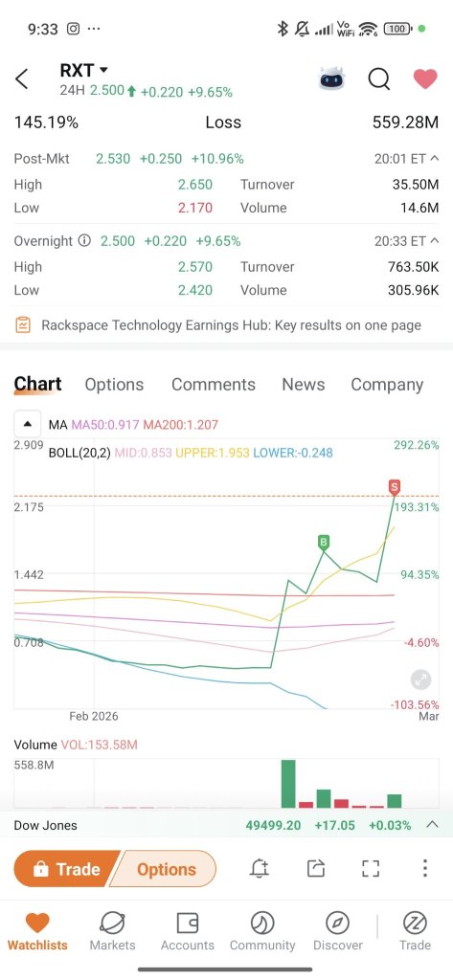Tap the Options button beside Trade
Viewport: 453px width, 980px height.
point(165,869)
